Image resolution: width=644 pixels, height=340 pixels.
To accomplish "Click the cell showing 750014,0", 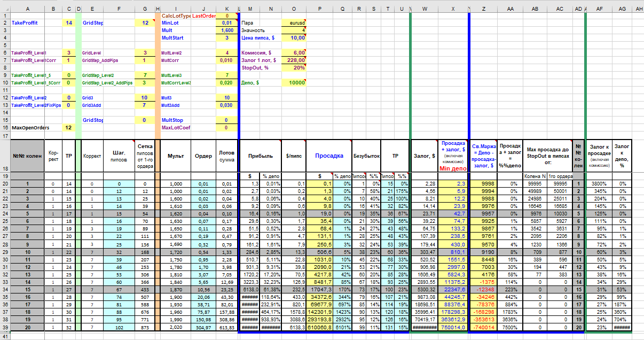I will (x=453, y=328).
